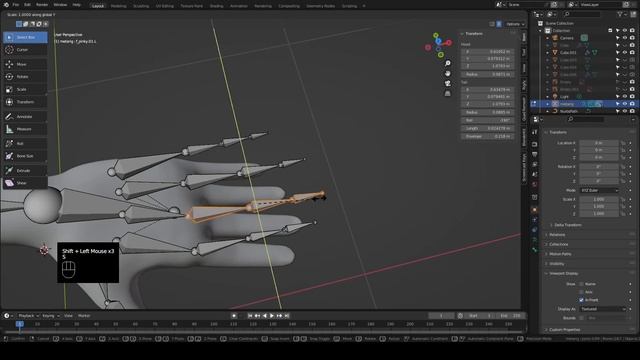
Task: Open Object properties tab (orange square)
Action: 535,210
